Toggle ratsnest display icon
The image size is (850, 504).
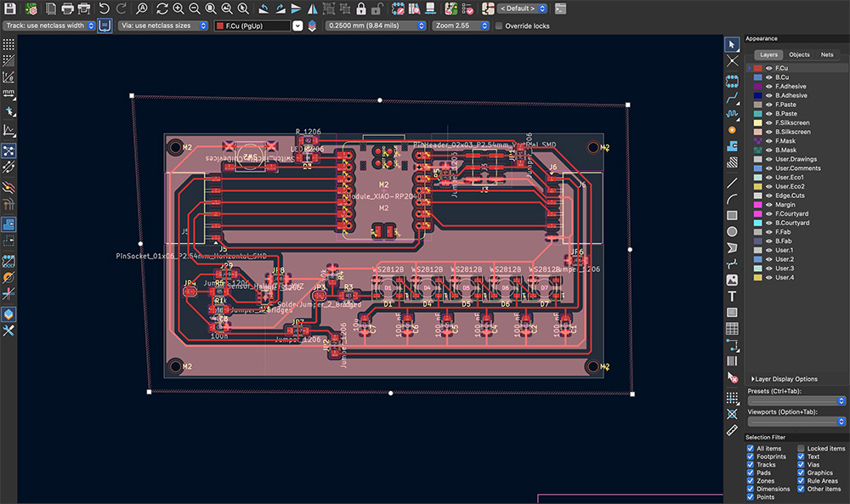pyautogui.click(x=8, y=150)
